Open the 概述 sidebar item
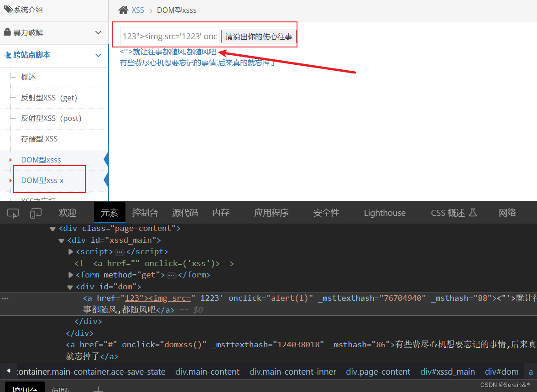 (x=28, y=77)
